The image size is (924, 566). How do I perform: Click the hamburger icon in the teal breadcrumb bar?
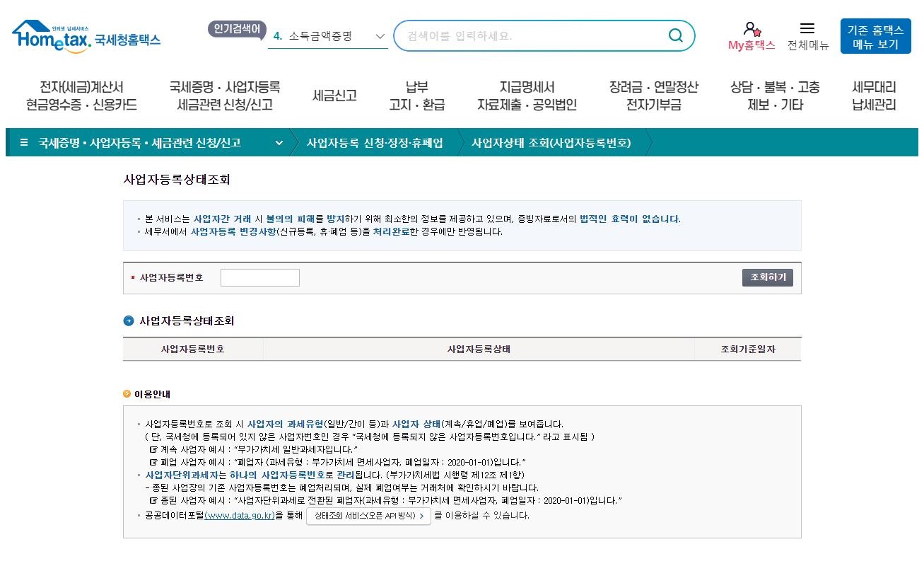point(24,142)
